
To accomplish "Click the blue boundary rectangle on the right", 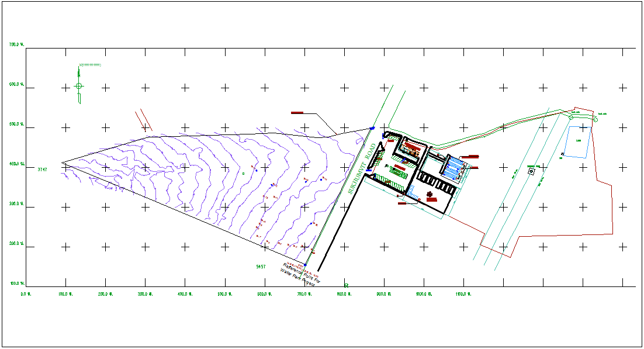I will pos(577,141).
